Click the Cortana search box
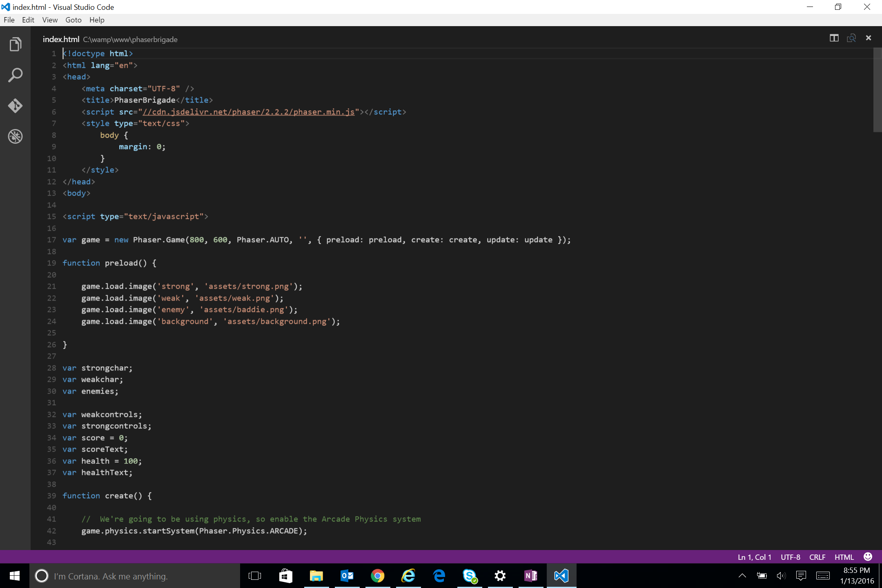This screenshot has height=588, width=882. pyautogui.click(x=135, y=576)
